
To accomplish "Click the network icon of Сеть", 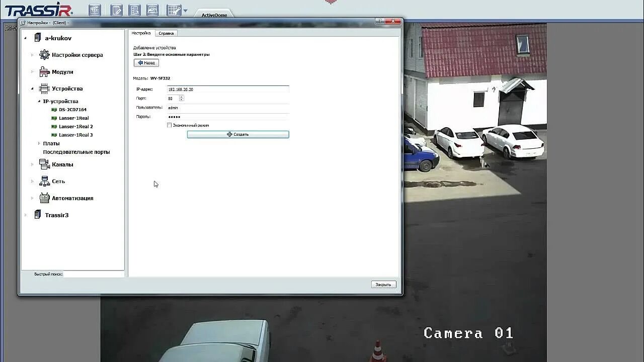I will pos(44,181).
